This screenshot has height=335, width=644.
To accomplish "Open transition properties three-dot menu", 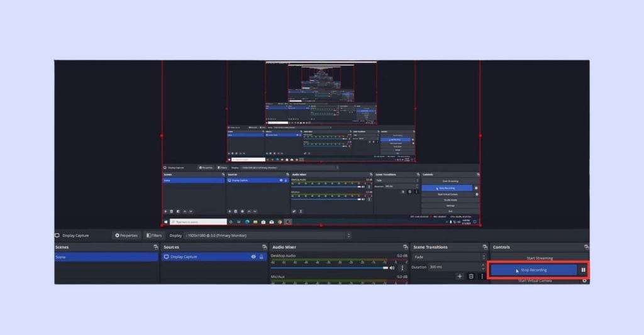I will [x=482, y=277].
